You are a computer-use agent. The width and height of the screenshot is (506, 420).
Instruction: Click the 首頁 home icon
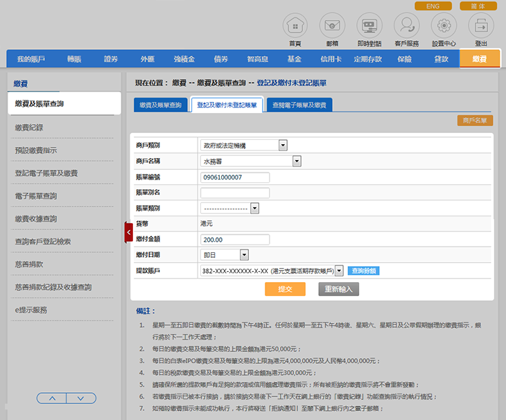[x=295, y=26]
